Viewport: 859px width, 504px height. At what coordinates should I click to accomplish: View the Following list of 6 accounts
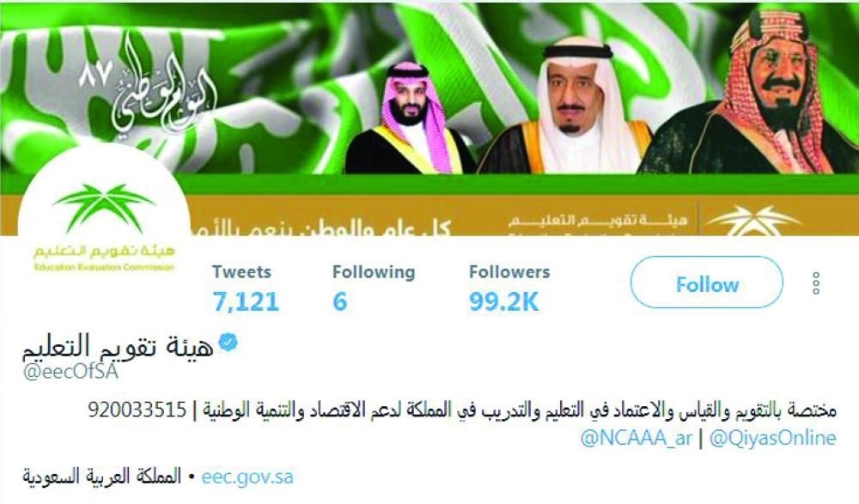tap(374, 288)
